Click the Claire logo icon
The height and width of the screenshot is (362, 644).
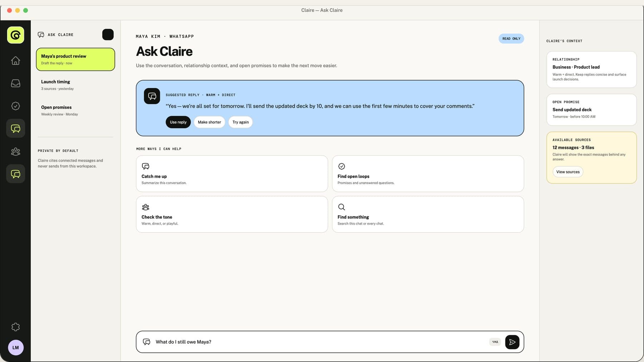[x=15, y=35]
